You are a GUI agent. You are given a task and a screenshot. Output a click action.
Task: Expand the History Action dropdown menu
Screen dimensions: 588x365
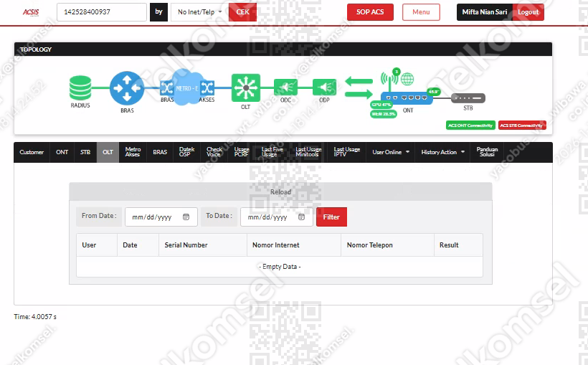(442, 152)
